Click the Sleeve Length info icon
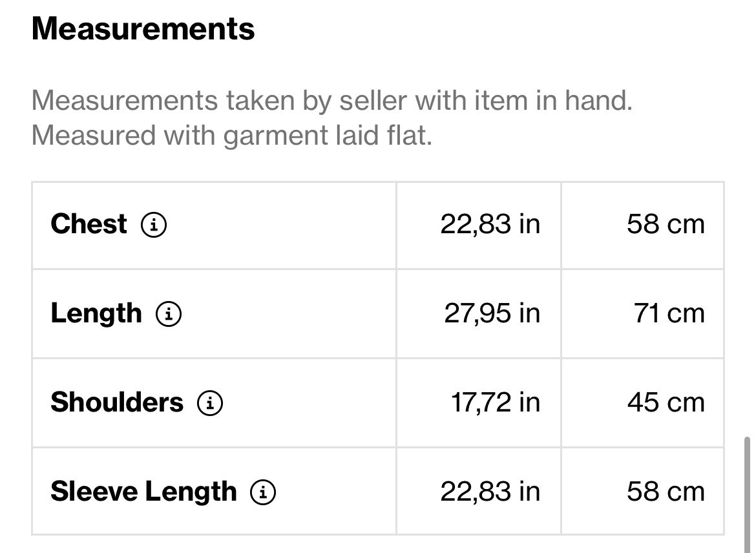 coord(263,492)
